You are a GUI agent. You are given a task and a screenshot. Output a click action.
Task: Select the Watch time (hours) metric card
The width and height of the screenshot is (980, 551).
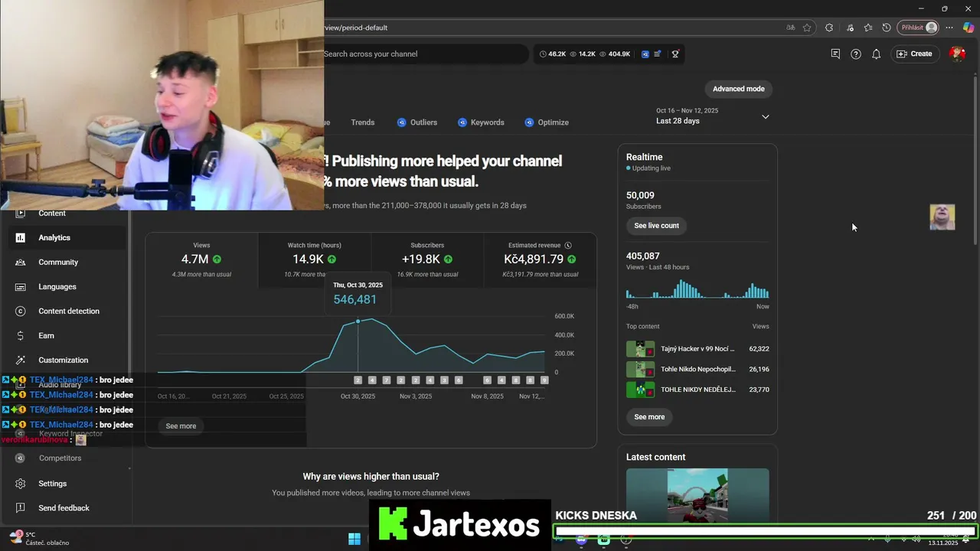[x=314, y=260]
